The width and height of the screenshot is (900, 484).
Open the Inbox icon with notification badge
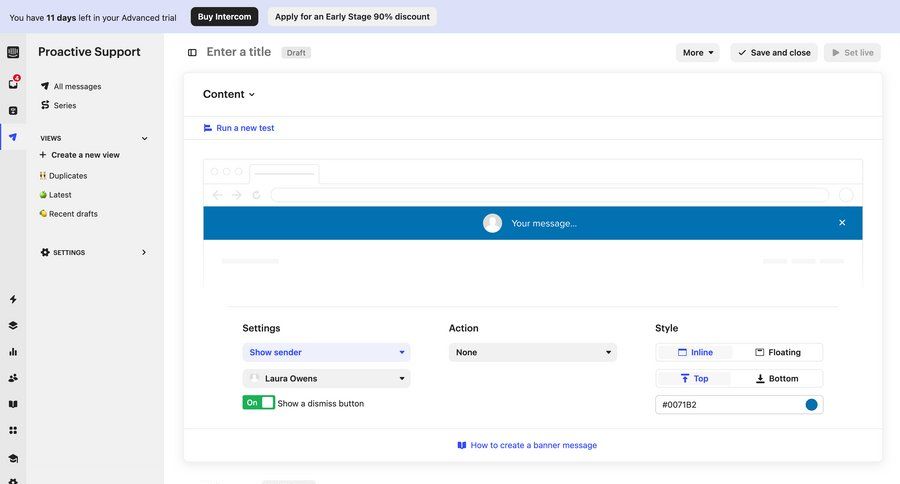click(x=13, y=83)
